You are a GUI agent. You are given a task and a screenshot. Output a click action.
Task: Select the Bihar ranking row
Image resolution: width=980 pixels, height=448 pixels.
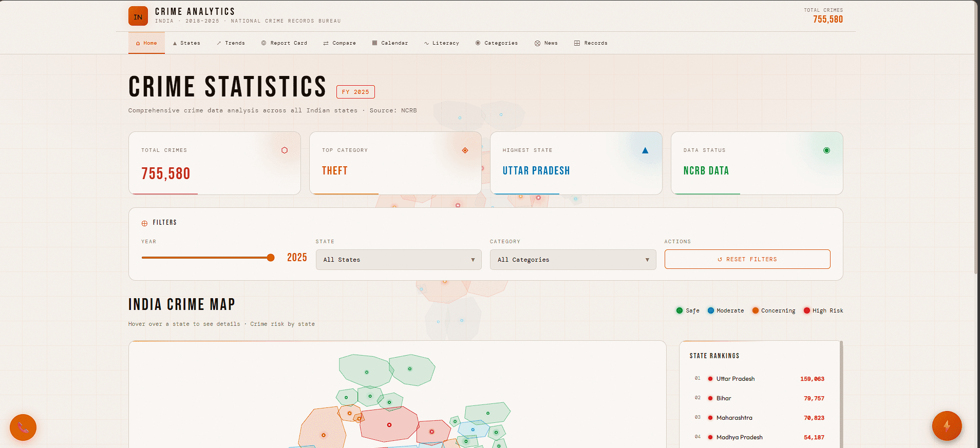point(759,398)
